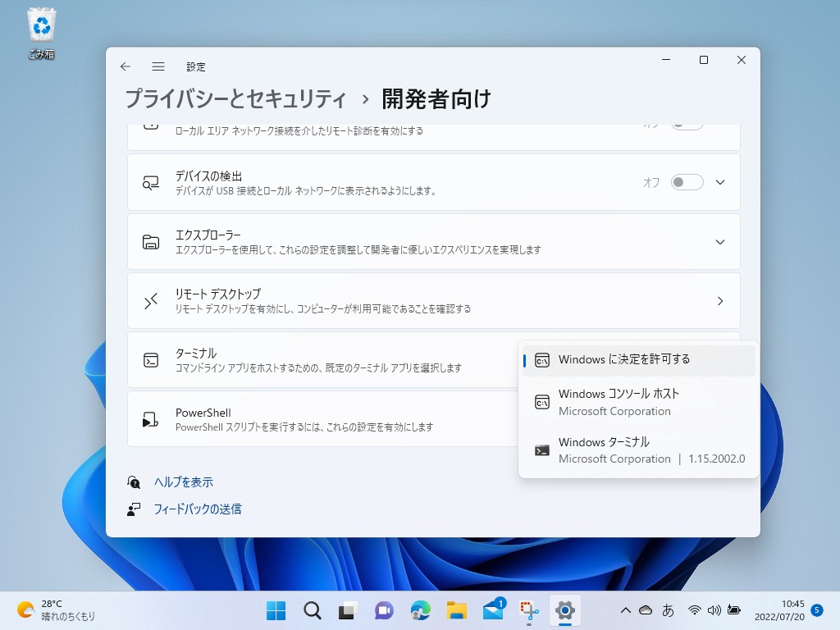Expand the エクスプローラー settings section
The width and height of the screenshot is (840, 630).
click(719, 242)
